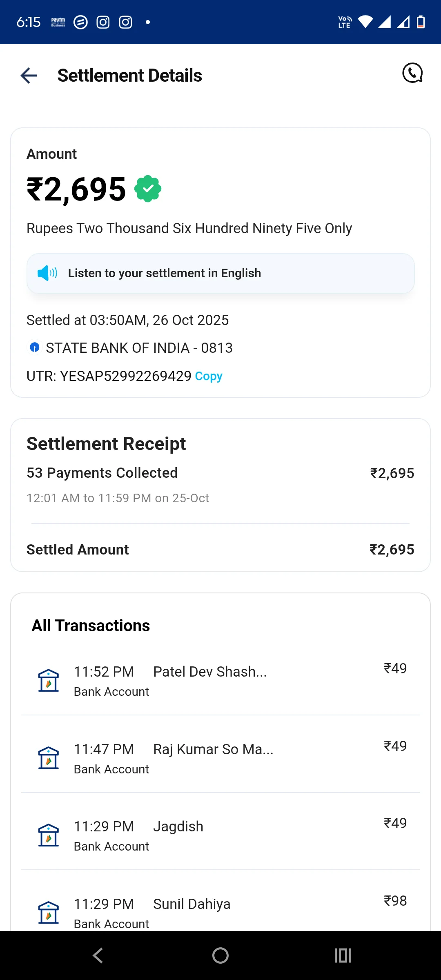Copy the UTR number
The height and width of the screenshot is (980, 441).
point(209,376)
